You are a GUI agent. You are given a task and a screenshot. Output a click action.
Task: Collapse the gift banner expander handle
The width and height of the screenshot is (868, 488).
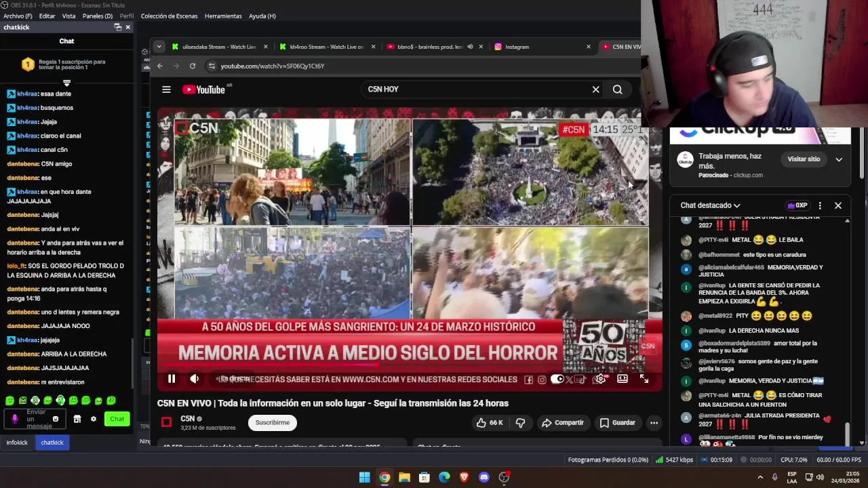[x=66, y=83]
